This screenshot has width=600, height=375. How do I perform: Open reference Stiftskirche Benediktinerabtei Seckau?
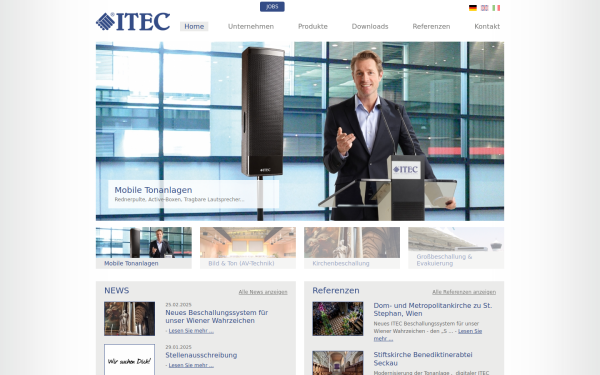pos(423,359)
